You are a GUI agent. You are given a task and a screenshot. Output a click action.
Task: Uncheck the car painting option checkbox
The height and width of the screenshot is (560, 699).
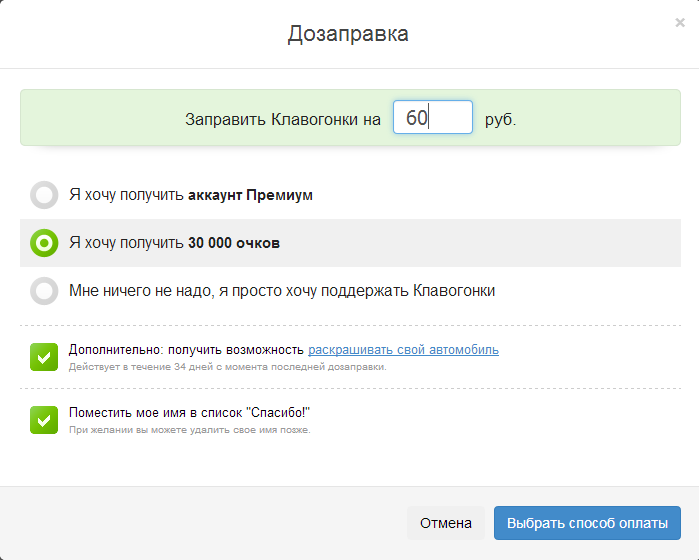coord(44,357)
